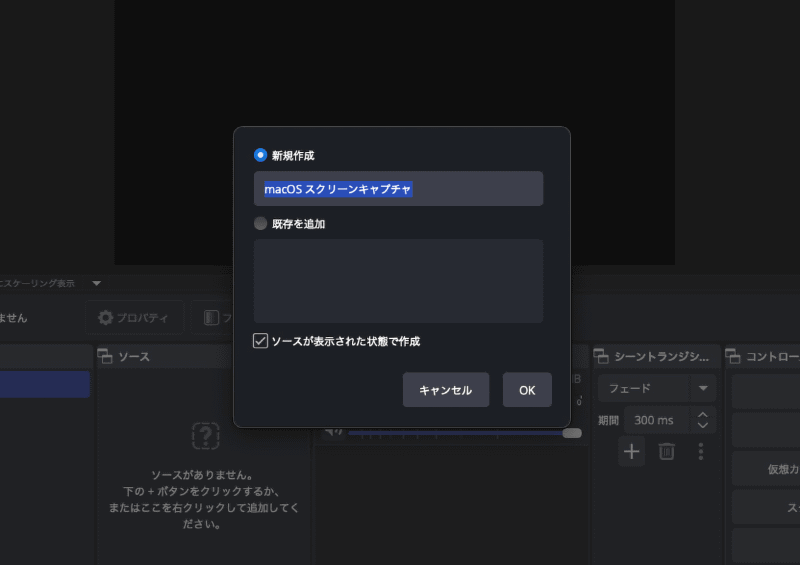800x565 pixels.
Task: Click the filter button next to プロパティ
Action: click(212, 318)
